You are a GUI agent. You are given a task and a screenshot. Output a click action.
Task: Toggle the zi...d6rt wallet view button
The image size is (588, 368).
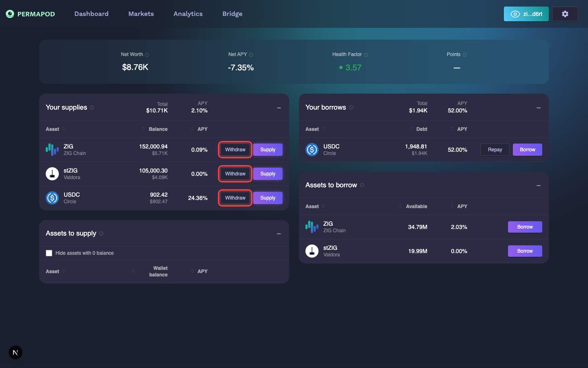[x=526, y=14]
